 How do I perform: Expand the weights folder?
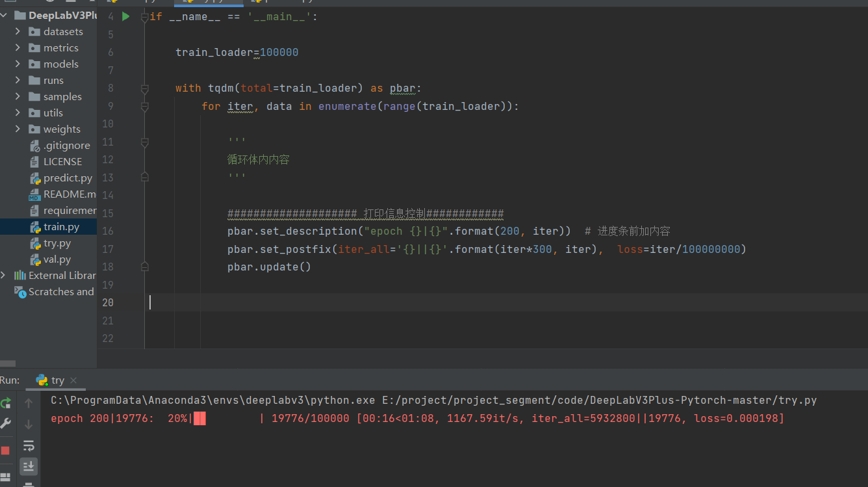[17, 129]
